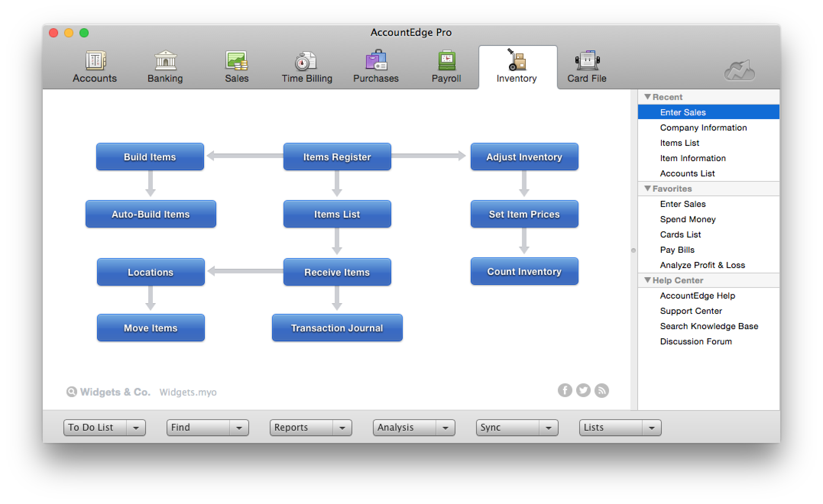This screenshot has height=504, width=823.
Task: Open the Sales command center icon
Action: click(237, 61)
